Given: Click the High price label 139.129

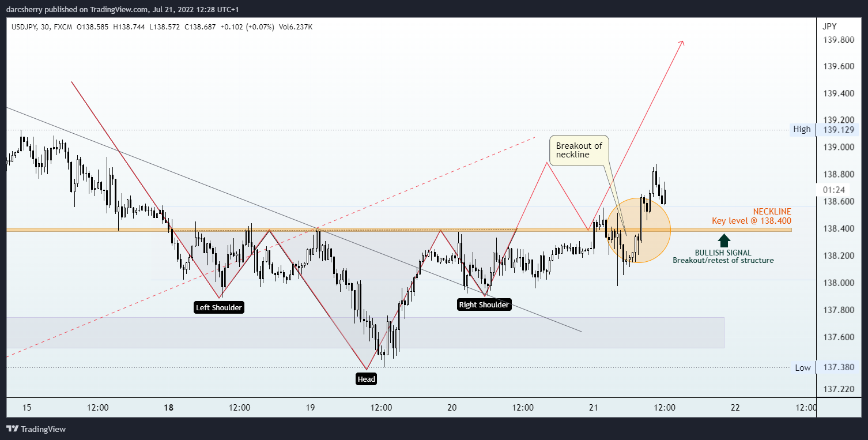Looking at the screenshot, I should (x=838, y=130).
